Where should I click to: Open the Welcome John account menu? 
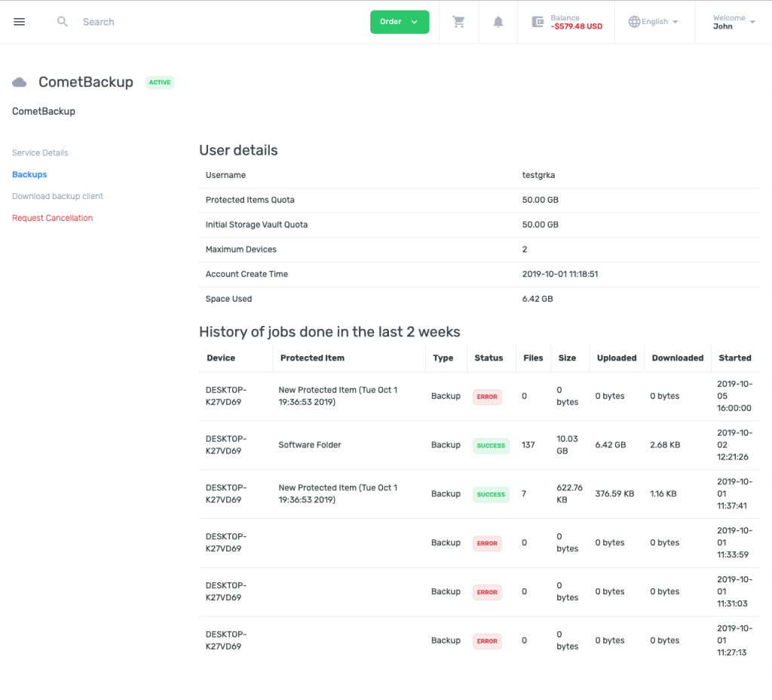coord(734,22)
